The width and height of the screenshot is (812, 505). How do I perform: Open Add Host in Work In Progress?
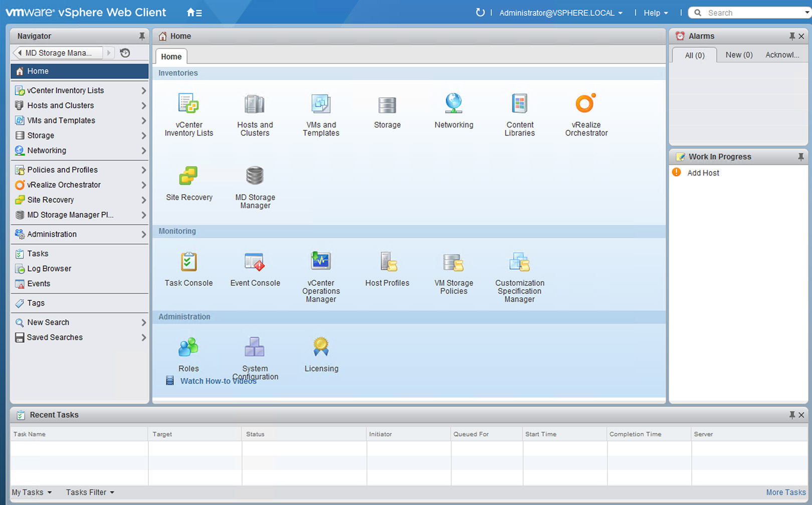[x=703, y=173]
